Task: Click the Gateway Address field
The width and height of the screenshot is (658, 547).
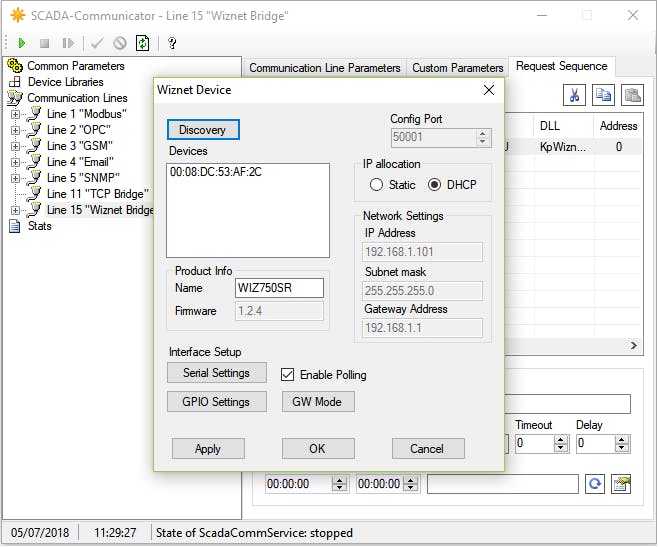Action: pyautogui.click(x=422, y=328)
